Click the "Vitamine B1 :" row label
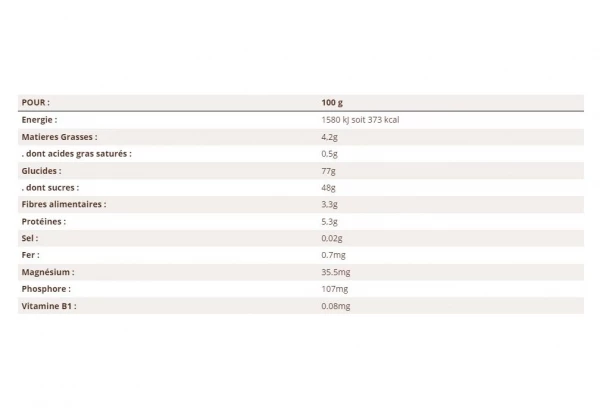 point(49,306)
